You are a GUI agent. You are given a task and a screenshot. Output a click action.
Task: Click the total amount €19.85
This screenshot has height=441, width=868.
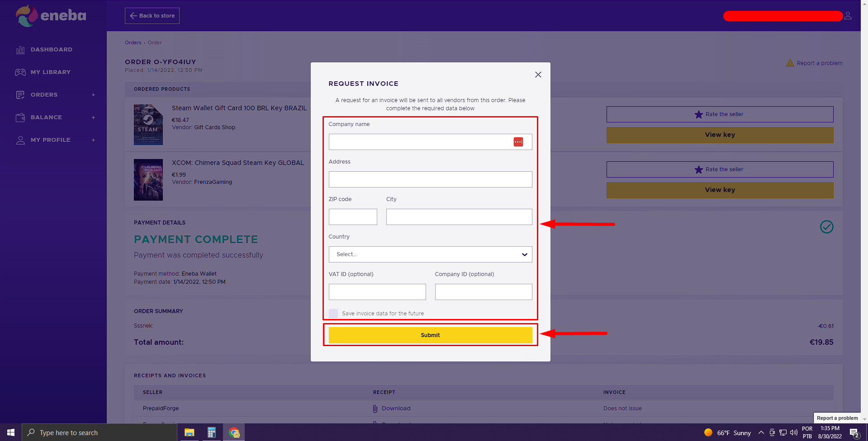[x=821, y=342]
